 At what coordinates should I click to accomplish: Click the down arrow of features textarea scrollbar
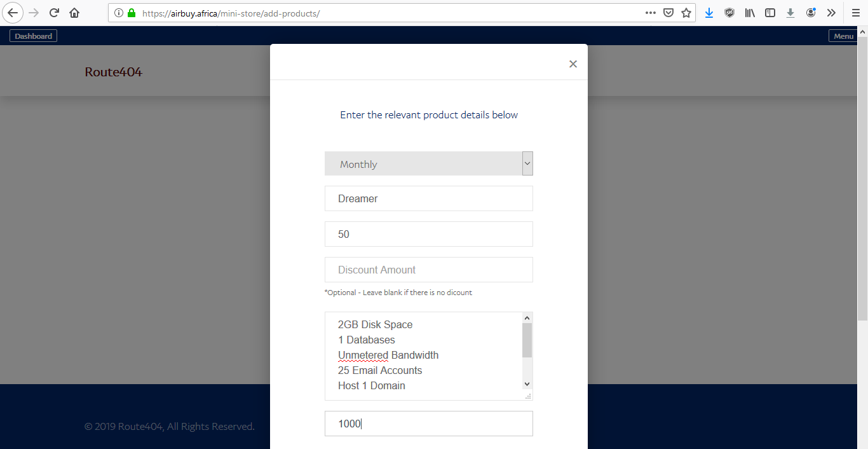[x=527, y=383]
